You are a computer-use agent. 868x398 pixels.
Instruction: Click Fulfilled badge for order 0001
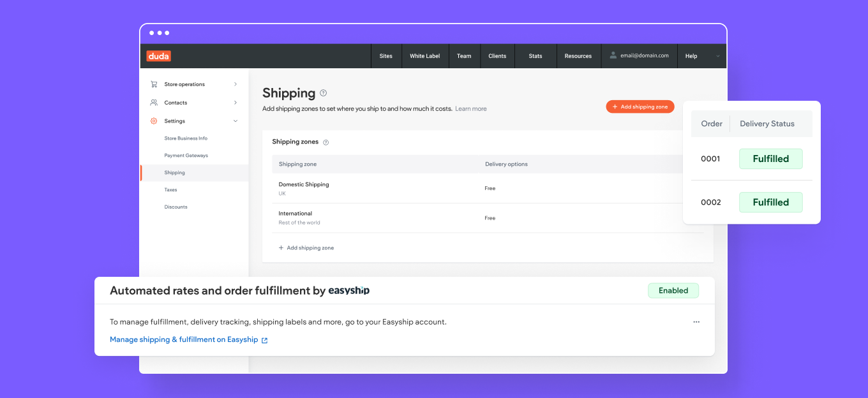coord(770,159)
